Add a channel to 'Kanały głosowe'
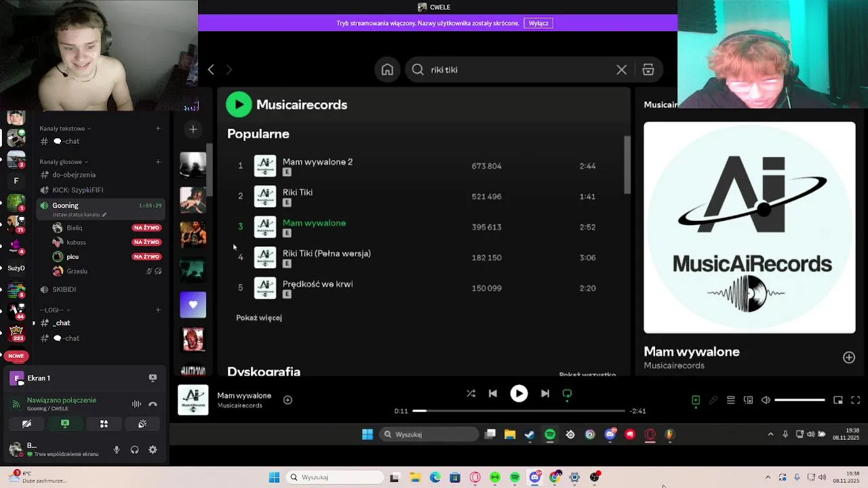Screen dimensions: 868x488 158,161
